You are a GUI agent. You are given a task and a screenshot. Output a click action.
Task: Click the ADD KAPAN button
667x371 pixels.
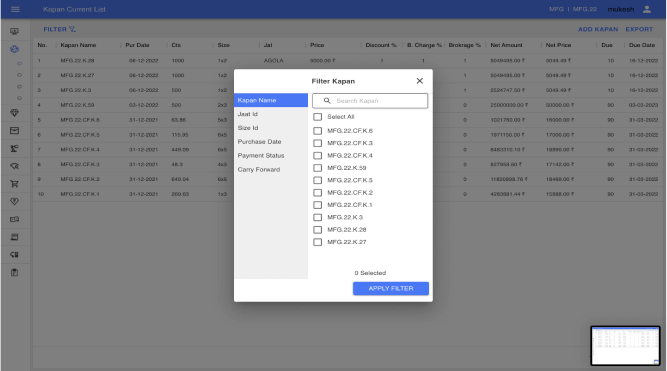(598, 29)
